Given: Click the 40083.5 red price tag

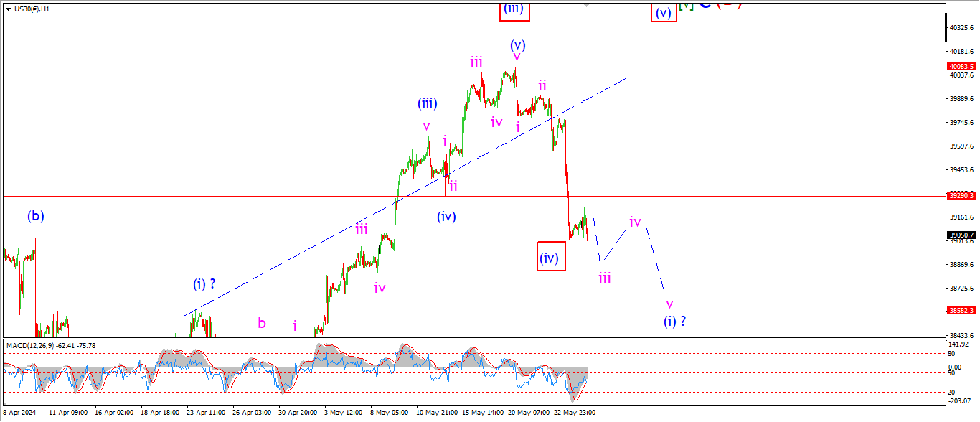Looking at the screenshot, I should pos(961,66).
